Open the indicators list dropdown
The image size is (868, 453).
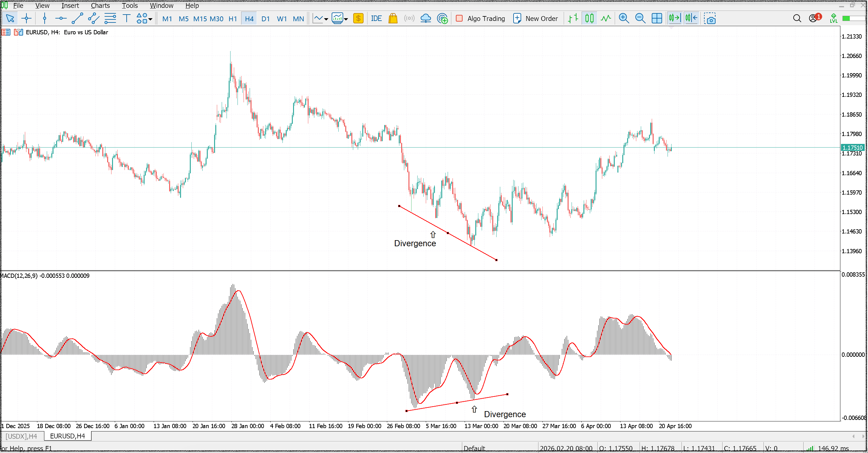pyautogui.click(x=320, y=19)
